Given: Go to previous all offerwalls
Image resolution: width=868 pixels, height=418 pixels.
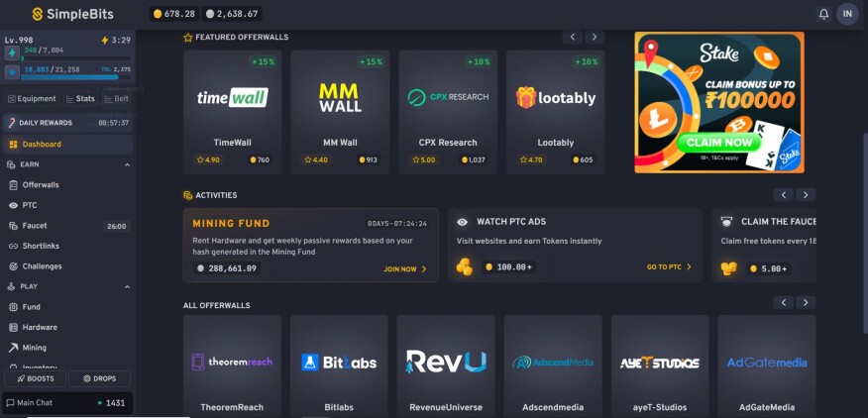Looking at the screenshot, I should [x=784, y=303].
